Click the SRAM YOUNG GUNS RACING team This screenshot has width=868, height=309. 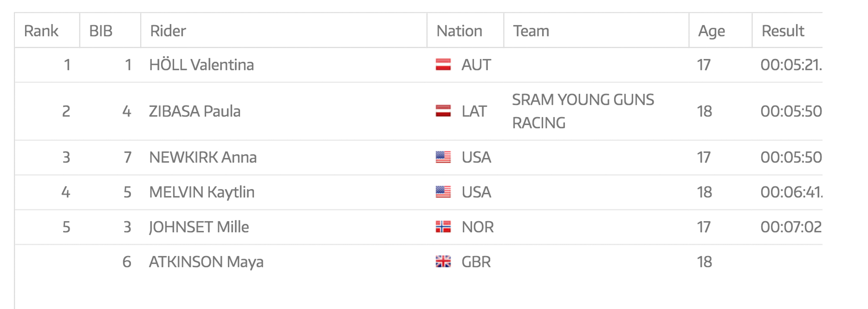(x=583, y=111)
